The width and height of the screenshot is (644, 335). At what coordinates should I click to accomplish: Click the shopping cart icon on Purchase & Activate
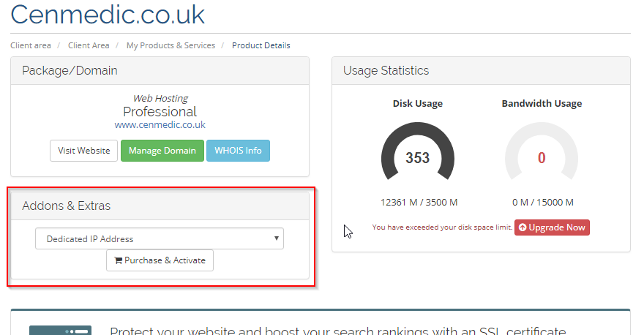tap(119, 260)
